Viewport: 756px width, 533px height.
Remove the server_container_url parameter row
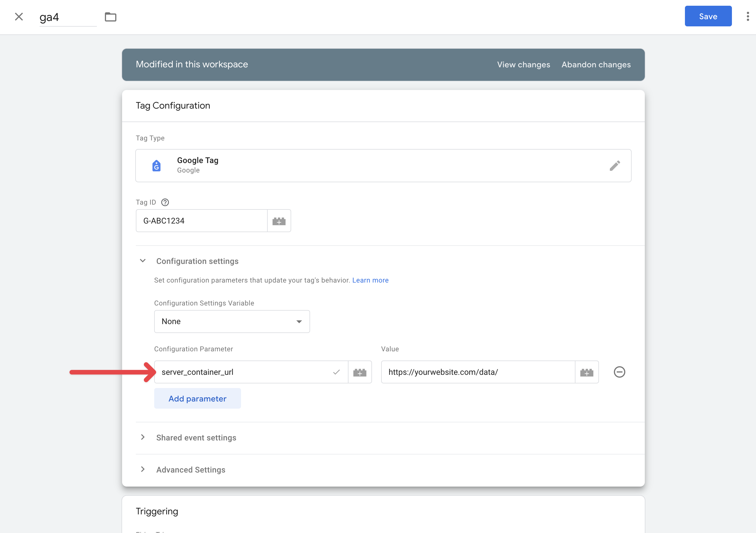click(619, 372)
